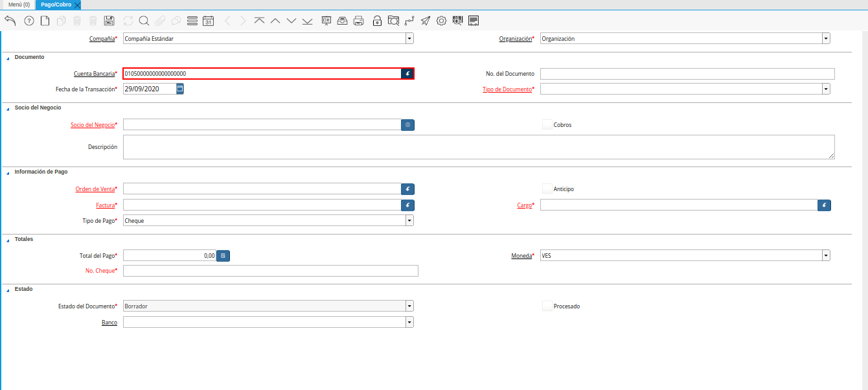The width and height of the screenshot is (868, 390).
Task: Focus the No. Cheque input field
Action: 271,271
